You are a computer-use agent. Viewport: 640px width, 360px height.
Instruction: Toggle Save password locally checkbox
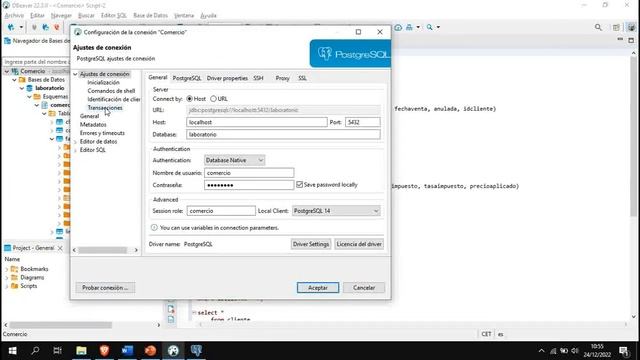300,184
